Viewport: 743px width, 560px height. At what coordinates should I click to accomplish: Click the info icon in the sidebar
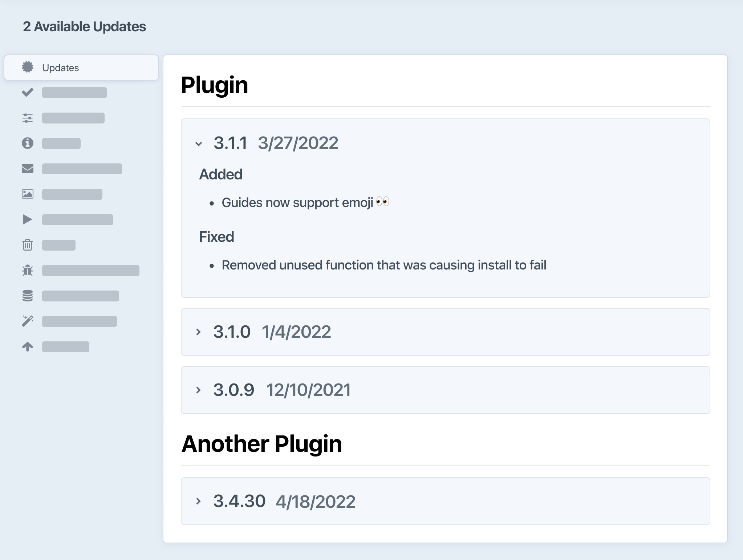pyautogui.click(x=28, y=143)
